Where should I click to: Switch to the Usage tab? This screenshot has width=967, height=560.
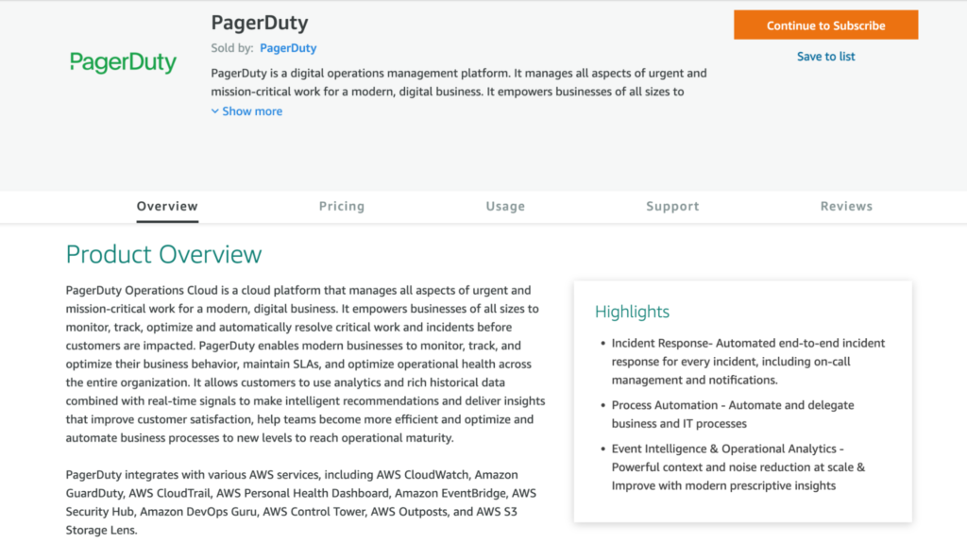[x=505, y=206]
